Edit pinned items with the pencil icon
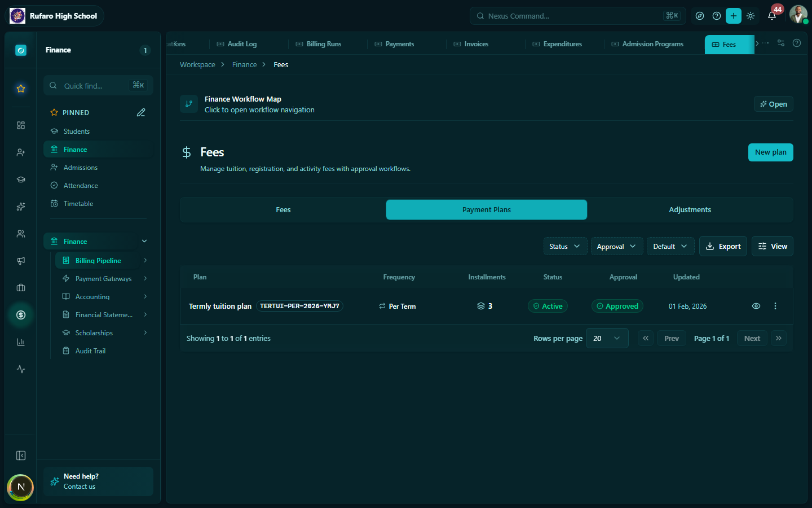This screenshot has width=812, height=508. point(141,112)
